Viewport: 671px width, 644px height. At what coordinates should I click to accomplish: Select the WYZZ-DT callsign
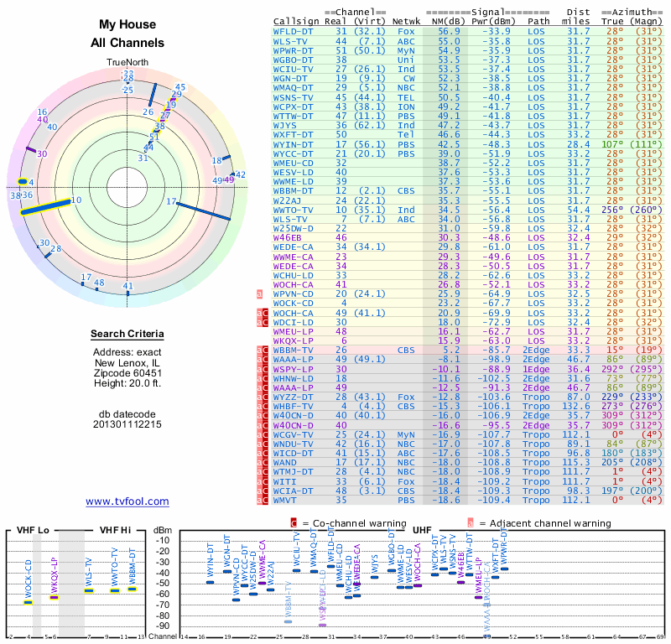point(293,397)
